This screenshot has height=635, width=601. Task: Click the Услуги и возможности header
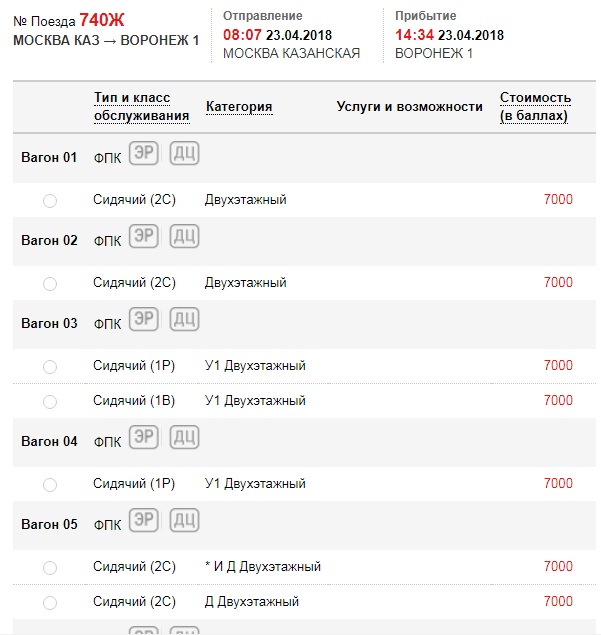409,107
